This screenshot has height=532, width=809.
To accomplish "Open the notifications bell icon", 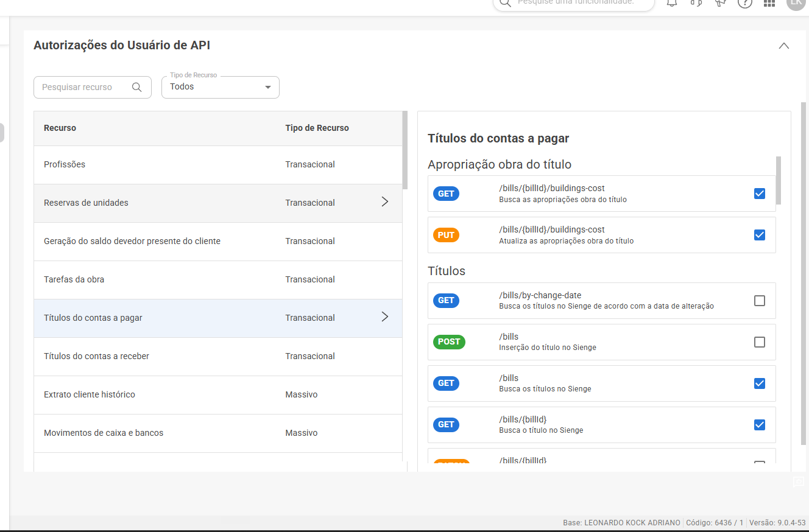I will (672, 3).
